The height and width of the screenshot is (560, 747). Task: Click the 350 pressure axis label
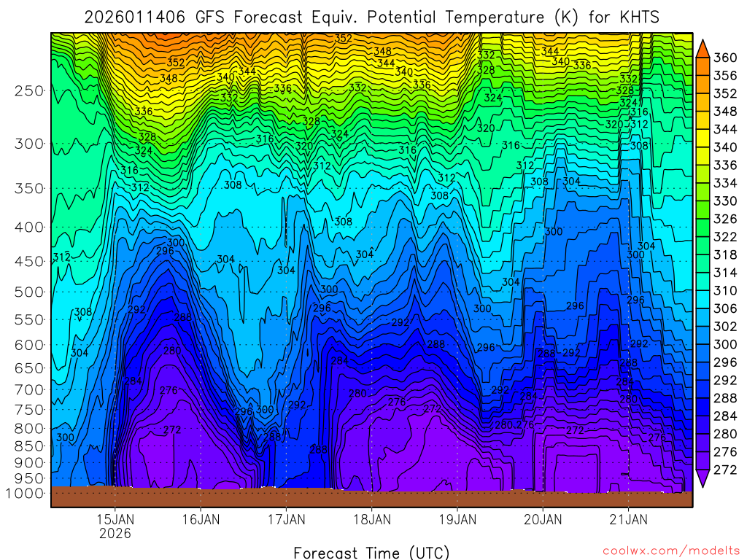click(28, 188)
